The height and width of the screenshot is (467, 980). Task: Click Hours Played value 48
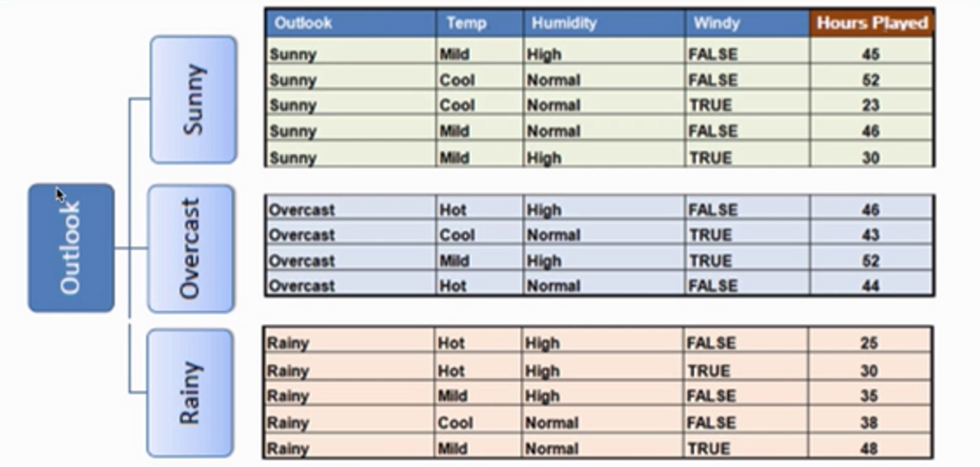point(869,449)
